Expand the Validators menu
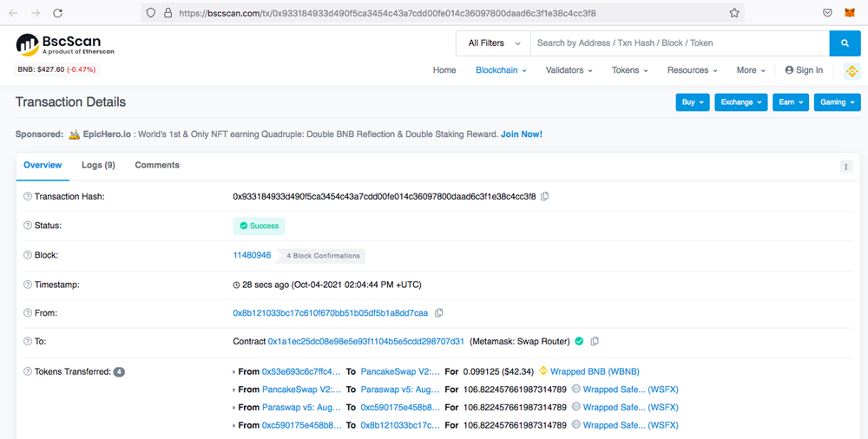 (569, 70)
